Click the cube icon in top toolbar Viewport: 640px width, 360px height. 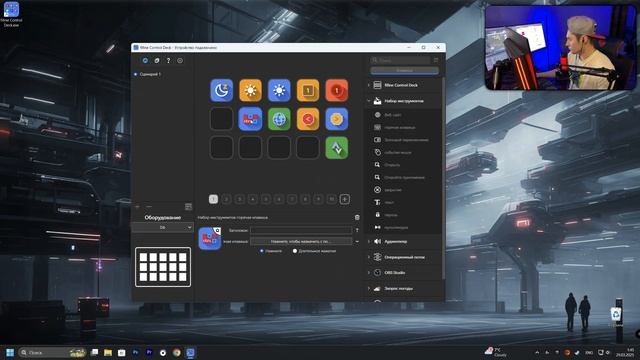pyautogui.click(x=157, y=60)
